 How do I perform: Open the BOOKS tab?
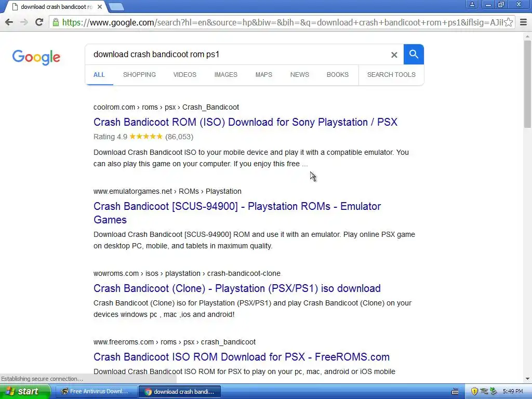click(x=338, y=75)
